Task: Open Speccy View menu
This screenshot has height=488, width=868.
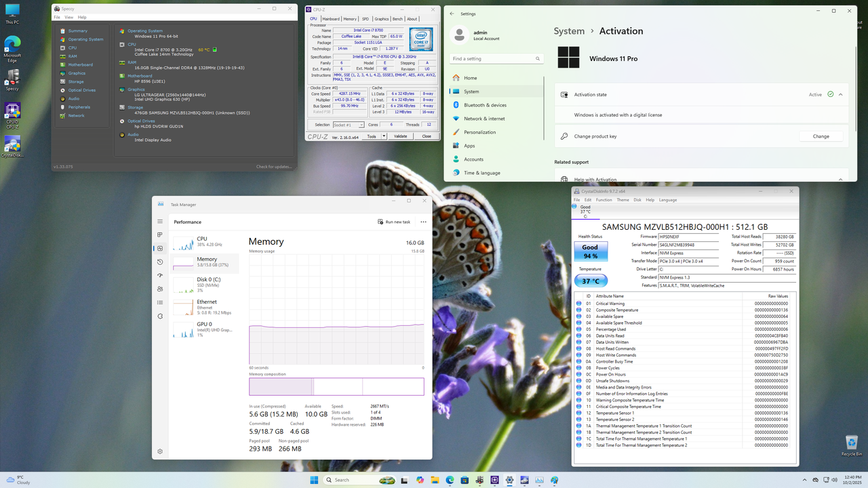Action: click(x=68, y=17)
